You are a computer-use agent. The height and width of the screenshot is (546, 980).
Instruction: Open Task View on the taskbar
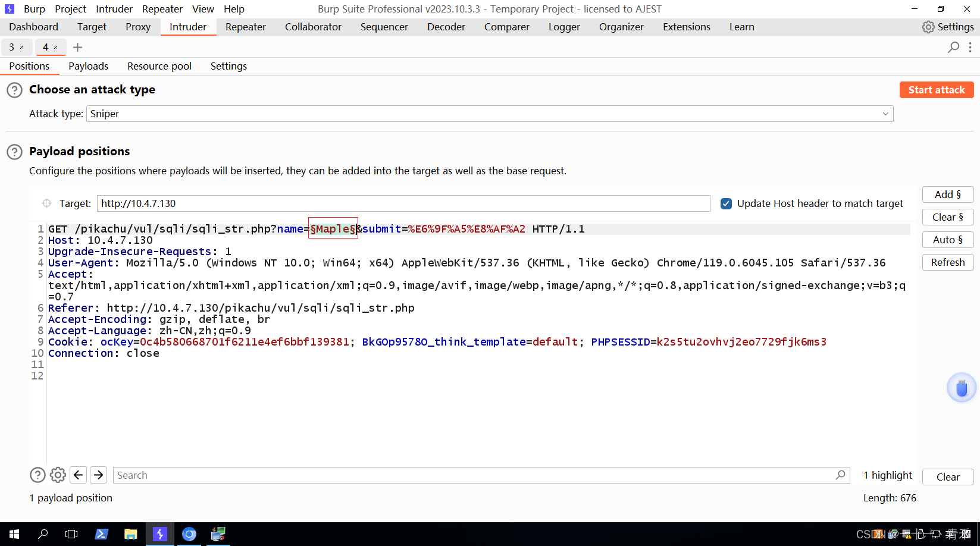pyautogui.click(x=71, y=534)
